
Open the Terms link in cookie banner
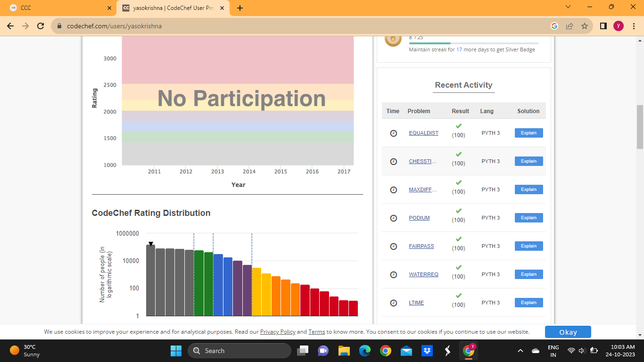coord(316,332)
